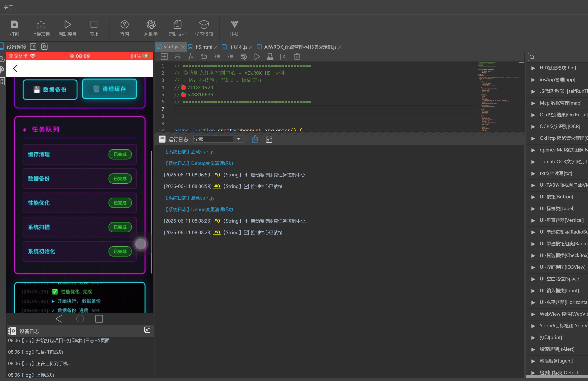Run script with editor play icon
The height and width of the screenshot is (381, 588).
coord(257,57)
